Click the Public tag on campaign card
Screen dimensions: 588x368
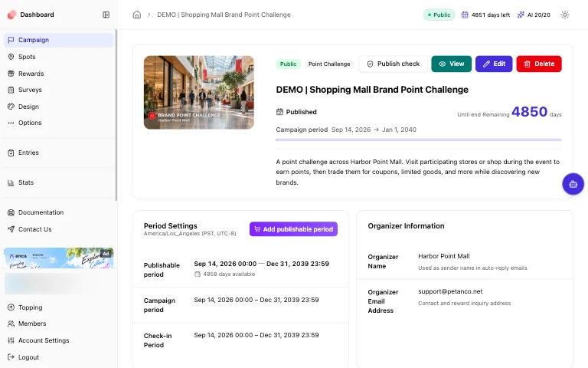[289, 64]
